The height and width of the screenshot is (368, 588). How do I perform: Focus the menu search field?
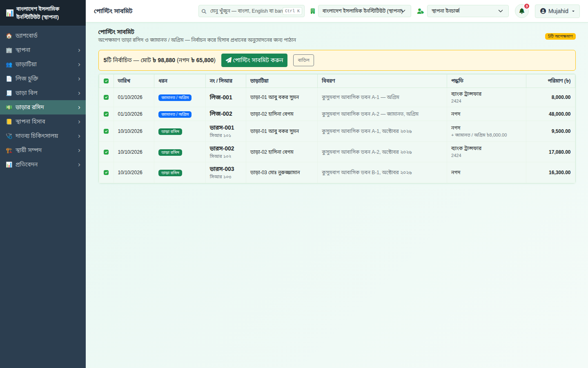point(252,11)
